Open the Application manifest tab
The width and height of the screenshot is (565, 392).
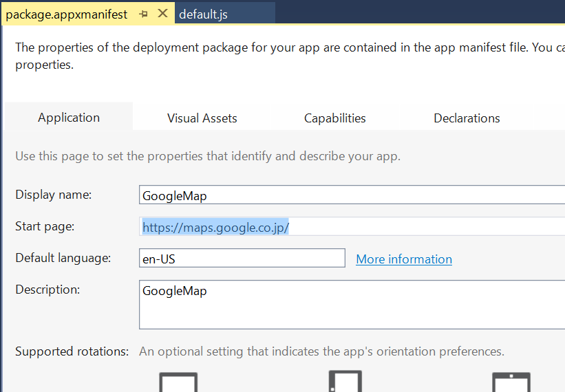[69, 118]
